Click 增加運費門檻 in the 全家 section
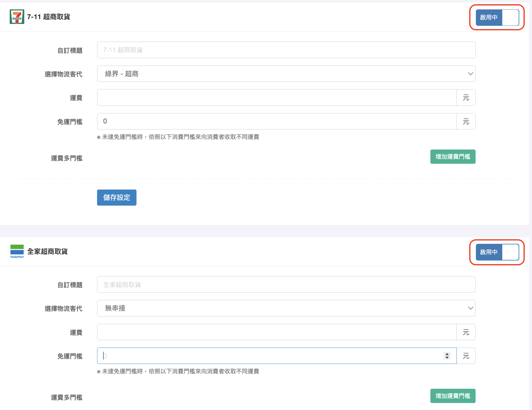532x410 pixels. 453,396
